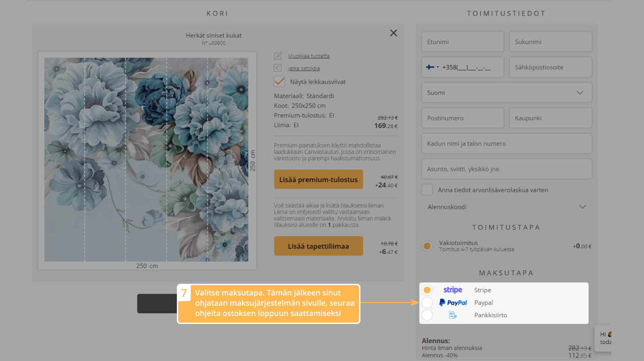644x361 pixels.
Task: Click the Pankkisiirto bank transfer icon
Action: pos(452,315)
